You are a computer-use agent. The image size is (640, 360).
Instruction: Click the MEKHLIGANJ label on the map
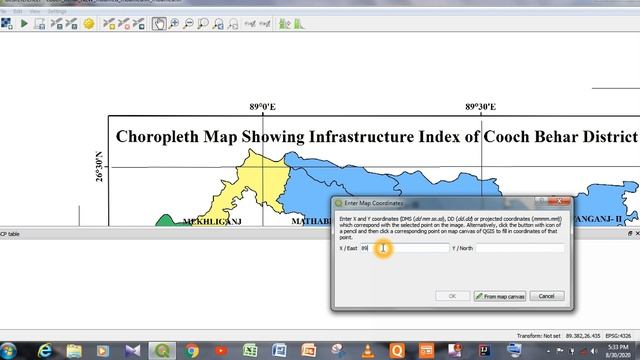coord(212,222)
